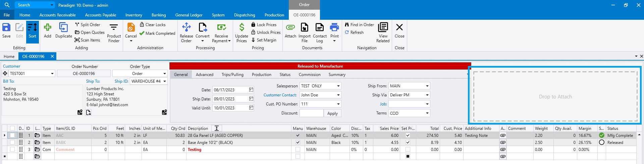The height and width of the screenshot is (164, 644).
Task: Open Product Finder tool
Action: 114,33
